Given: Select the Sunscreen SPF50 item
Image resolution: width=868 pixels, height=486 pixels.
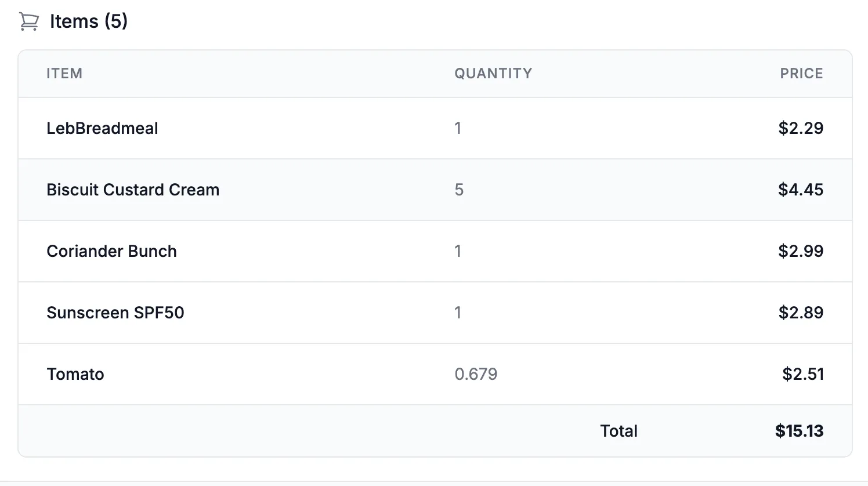Looking at the screenshot, I should (115, 313).
